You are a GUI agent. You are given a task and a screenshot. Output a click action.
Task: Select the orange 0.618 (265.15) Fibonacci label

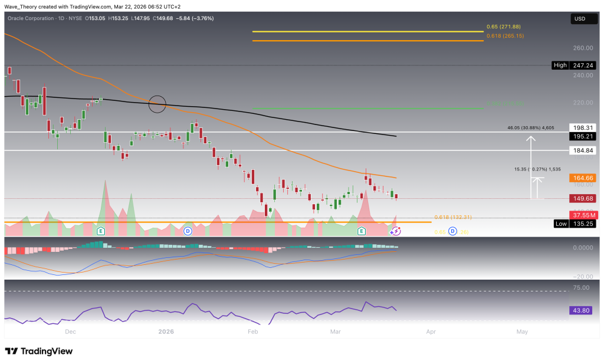tap(505, 36)
